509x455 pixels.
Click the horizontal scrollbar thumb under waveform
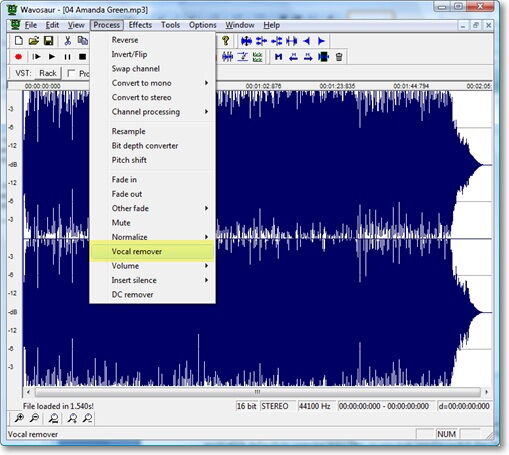coord(257,392)
